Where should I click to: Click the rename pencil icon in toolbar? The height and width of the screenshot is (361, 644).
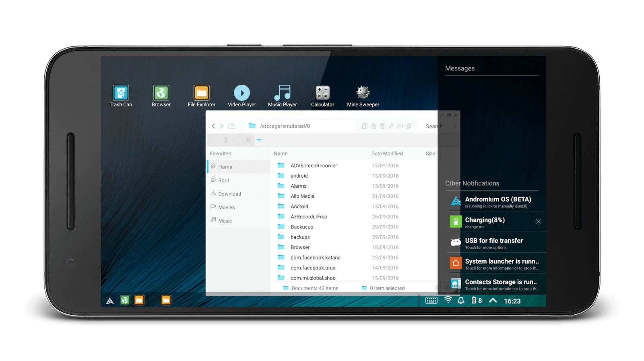tap(391, 126)
